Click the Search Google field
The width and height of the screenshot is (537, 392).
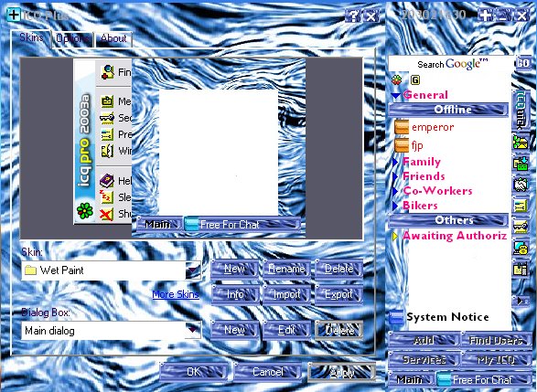(451, 64)
